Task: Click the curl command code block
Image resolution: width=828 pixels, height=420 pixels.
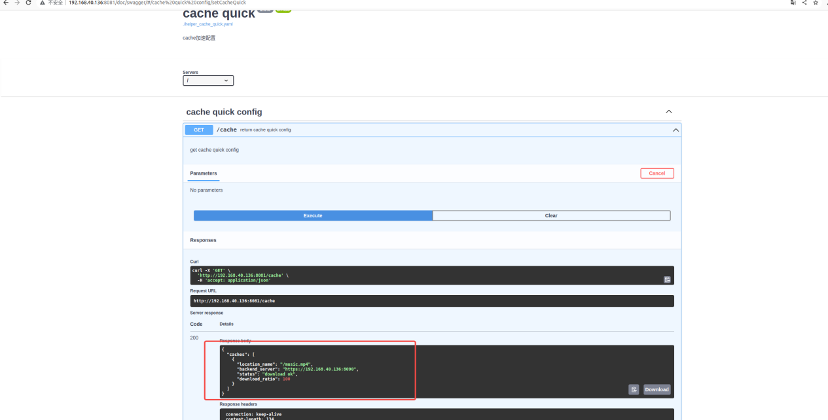Action: [432, 275]
